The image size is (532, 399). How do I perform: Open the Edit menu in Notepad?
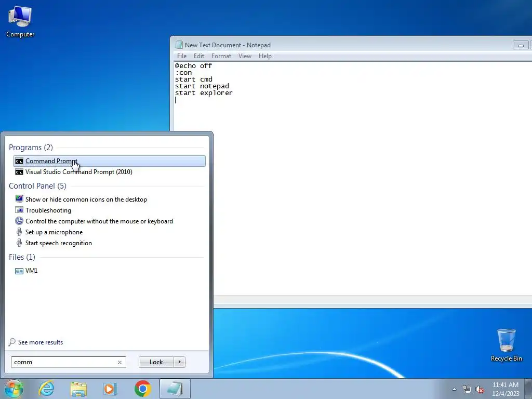coord(199,56)
